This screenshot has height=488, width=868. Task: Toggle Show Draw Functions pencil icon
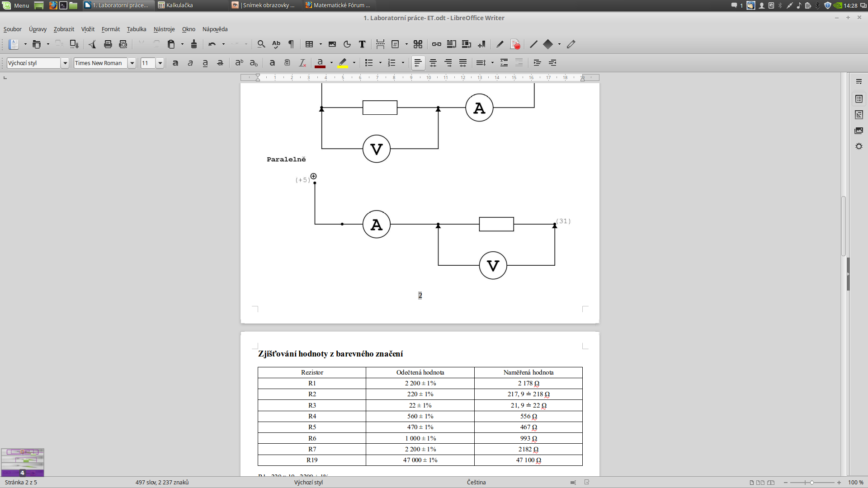point(571,44)
